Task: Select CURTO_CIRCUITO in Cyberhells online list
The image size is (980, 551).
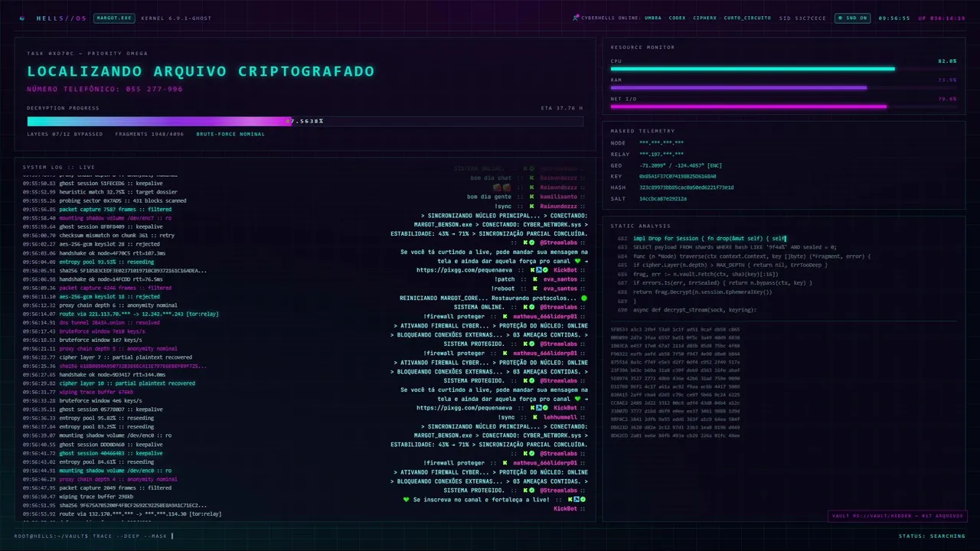Action: coord(747,18)
